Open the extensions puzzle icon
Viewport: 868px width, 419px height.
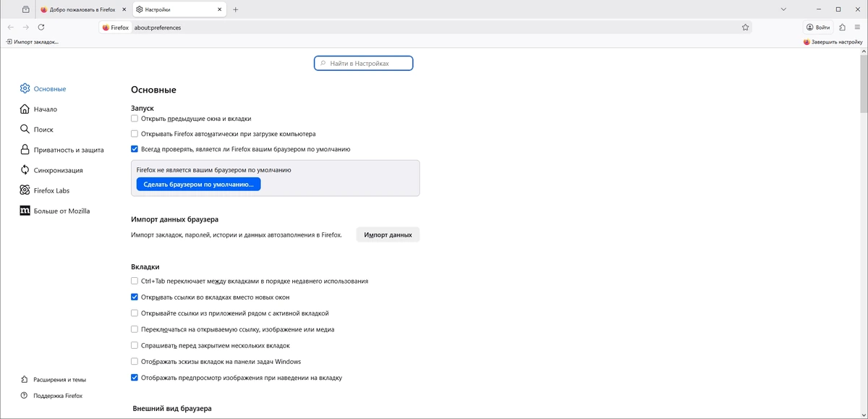[843, 27]
